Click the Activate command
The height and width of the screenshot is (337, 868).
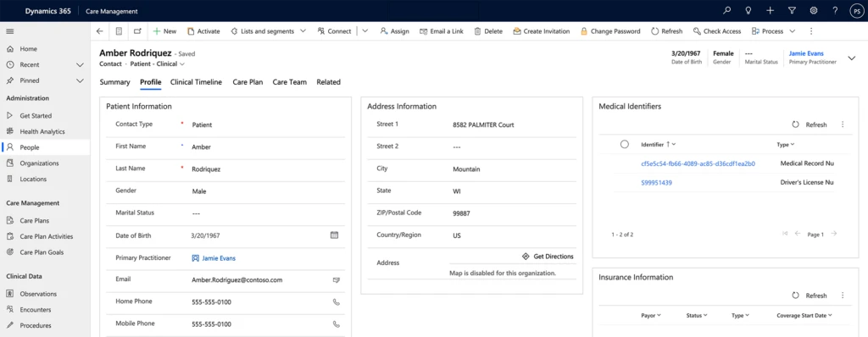point(203,31)
